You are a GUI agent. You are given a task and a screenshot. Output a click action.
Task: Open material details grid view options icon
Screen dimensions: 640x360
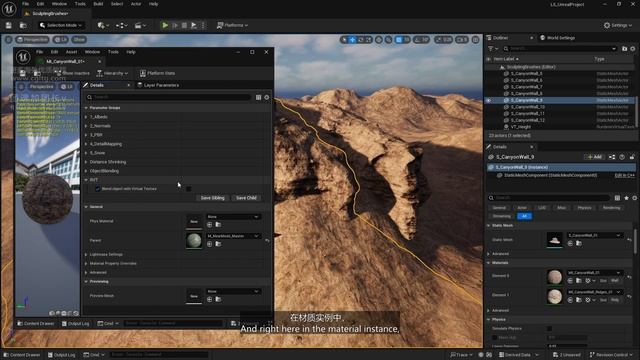(258, 97)
